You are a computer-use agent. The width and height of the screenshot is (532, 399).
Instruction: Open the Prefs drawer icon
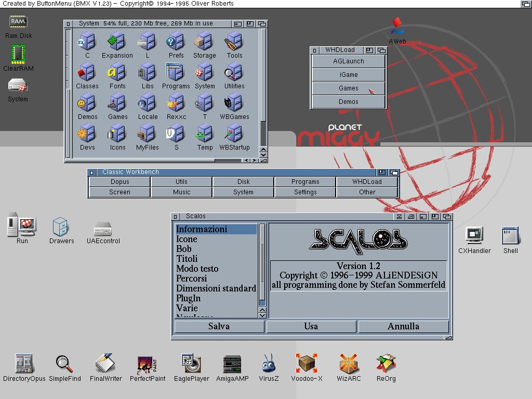(x=176, y=41)
